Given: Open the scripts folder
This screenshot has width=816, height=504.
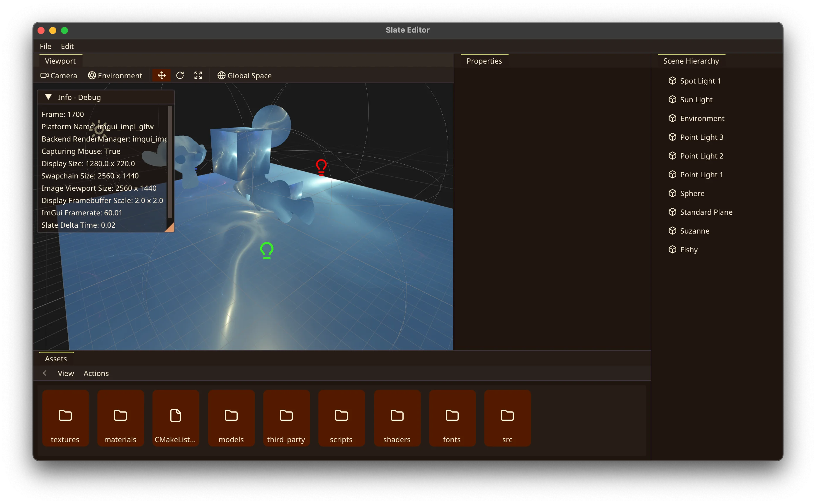Looking at the screenshot, I should point(341,418).
